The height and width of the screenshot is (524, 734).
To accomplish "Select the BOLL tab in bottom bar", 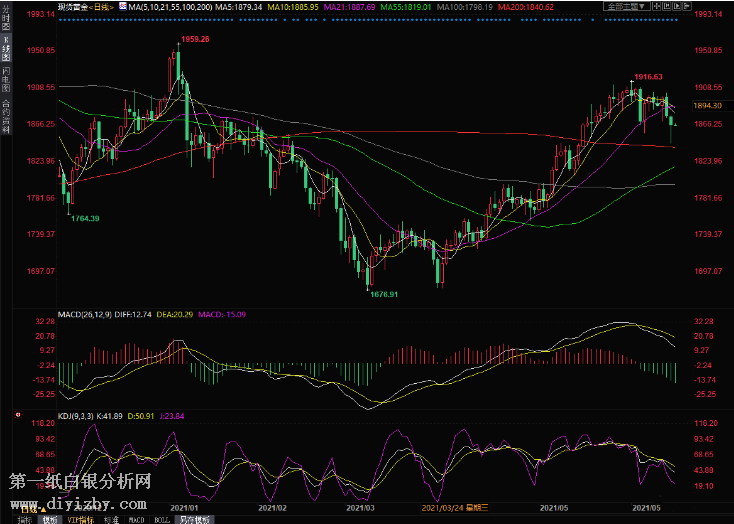I will click(160, 519).
